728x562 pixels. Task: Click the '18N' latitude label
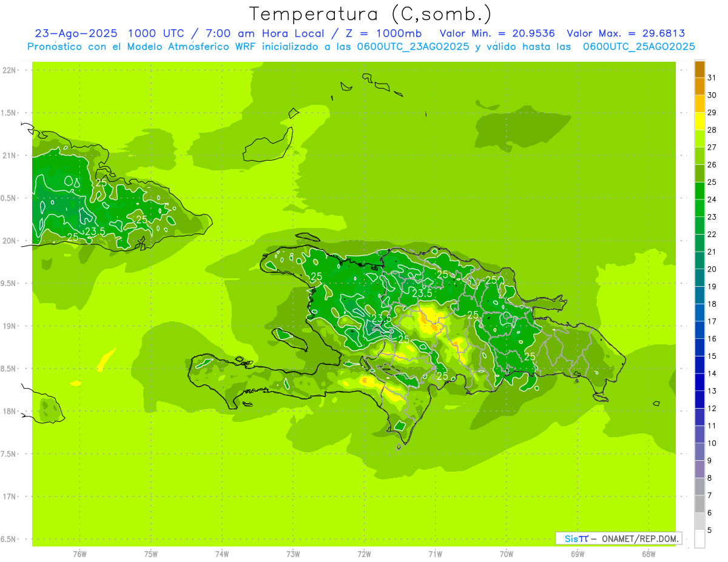pyautogui.click(x=8, y=411)
